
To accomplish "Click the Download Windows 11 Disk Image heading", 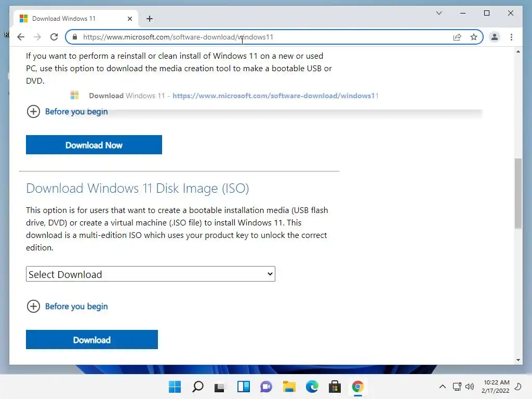I will tap(137, 188).
